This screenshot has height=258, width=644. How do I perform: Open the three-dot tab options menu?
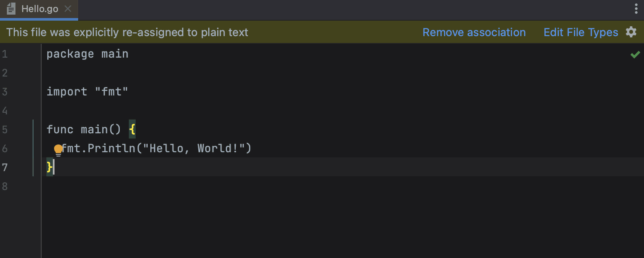(x=636, y=9)
